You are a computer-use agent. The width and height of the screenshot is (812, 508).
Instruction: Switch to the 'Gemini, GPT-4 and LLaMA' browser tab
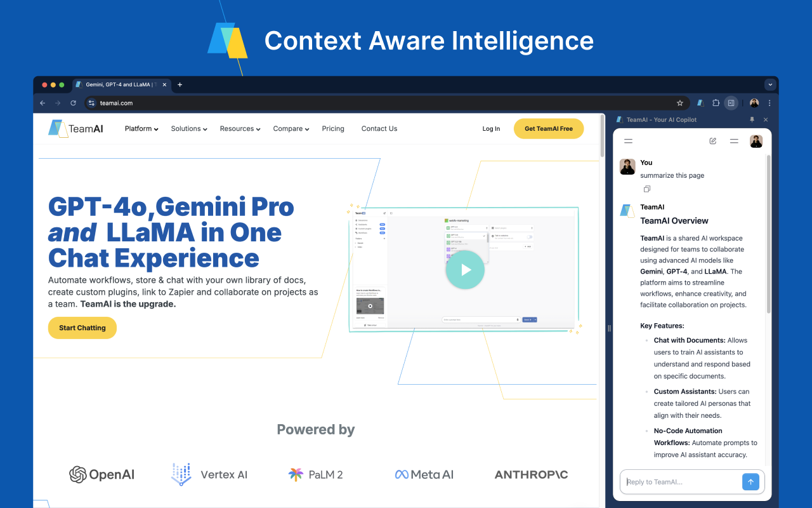pyautogui.click(x=118, y=84)
